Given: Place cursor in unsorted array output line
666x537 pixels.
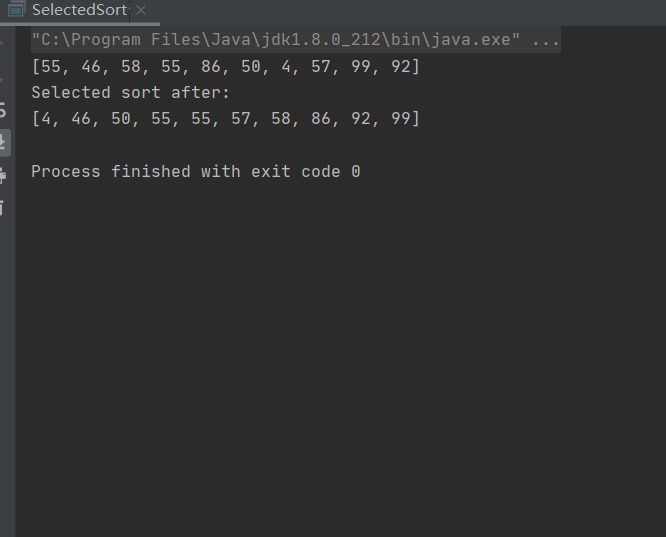Looking at the screenshot, I should click(226, 67).
